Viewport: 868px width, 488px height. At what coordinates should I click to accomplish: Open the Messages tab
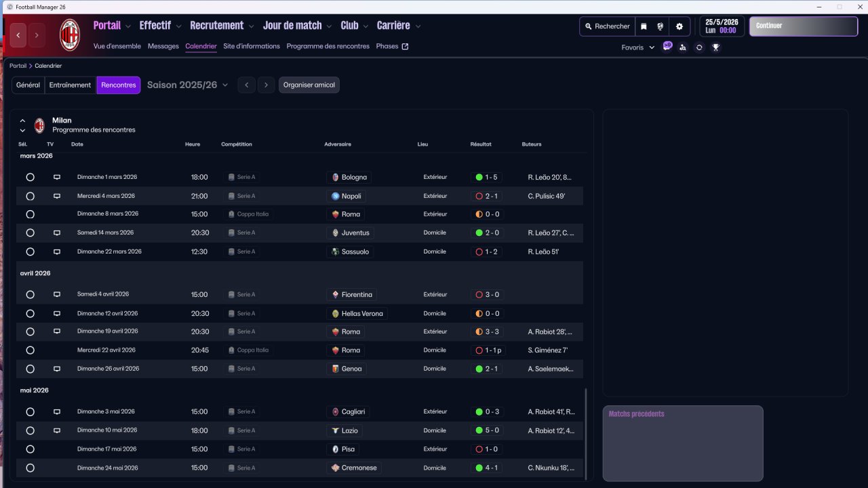163,46
